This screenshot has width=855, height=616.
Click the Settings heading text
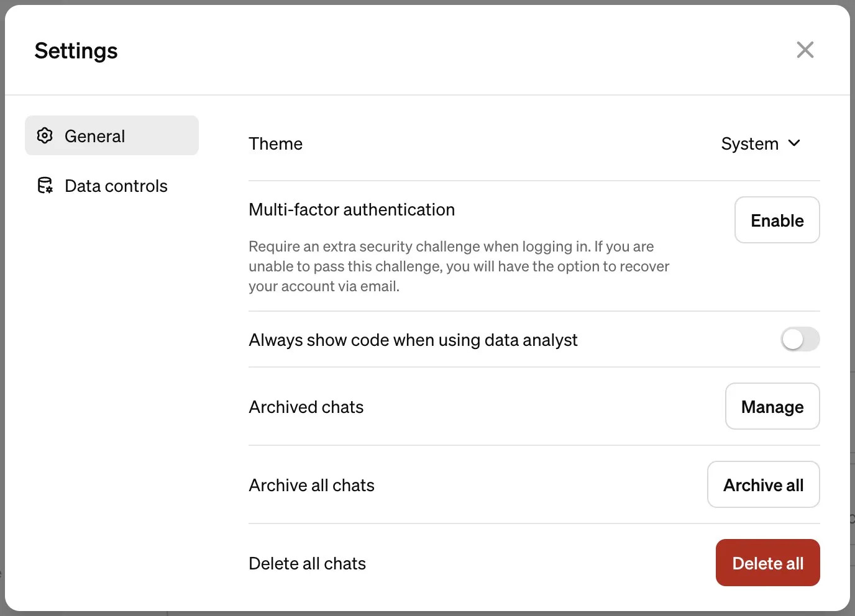(x=76, y=51)
